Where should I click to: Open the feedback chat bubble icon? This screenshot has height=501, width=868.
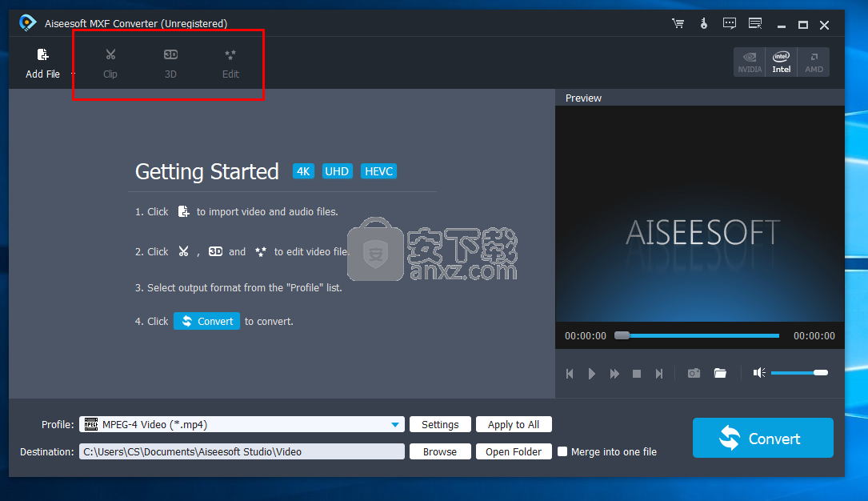730,23
